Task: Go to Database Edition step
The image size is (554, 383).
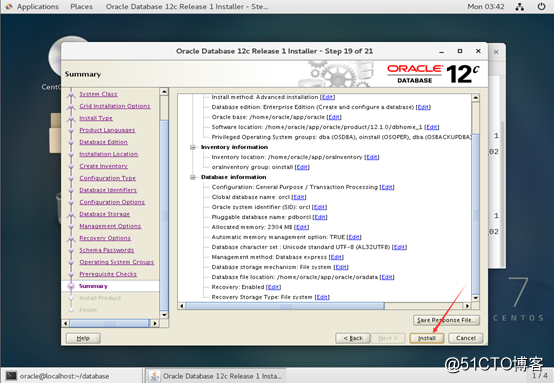Action: 104,142
